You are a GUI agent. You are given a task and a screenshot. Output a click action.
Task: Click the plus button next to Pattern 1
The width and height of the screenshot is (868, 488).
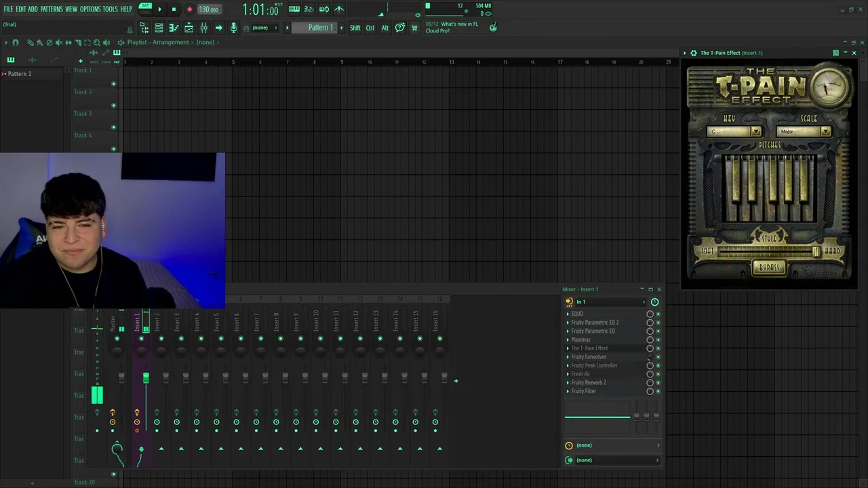(x=341, y=28)
